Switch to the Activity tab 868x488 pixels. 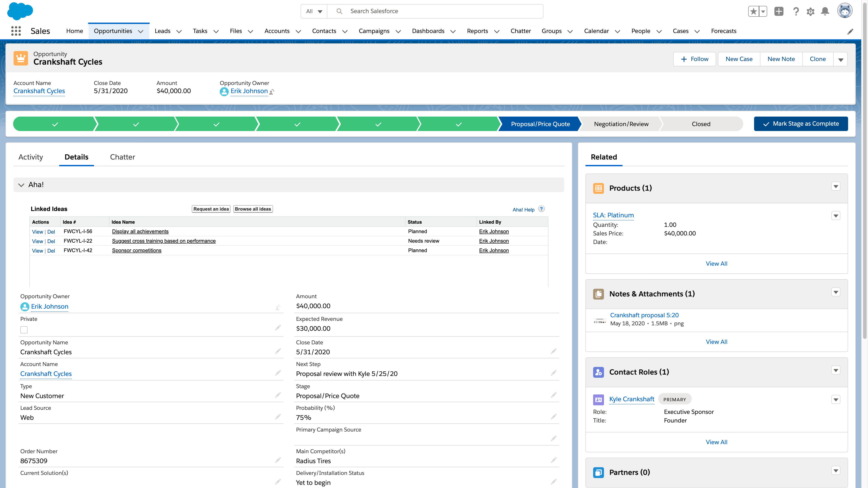31,157
